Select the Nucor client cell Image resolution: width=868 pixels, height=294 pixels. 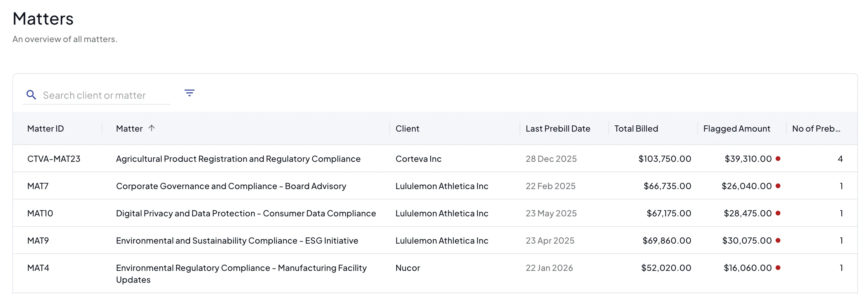pos(407,268)
